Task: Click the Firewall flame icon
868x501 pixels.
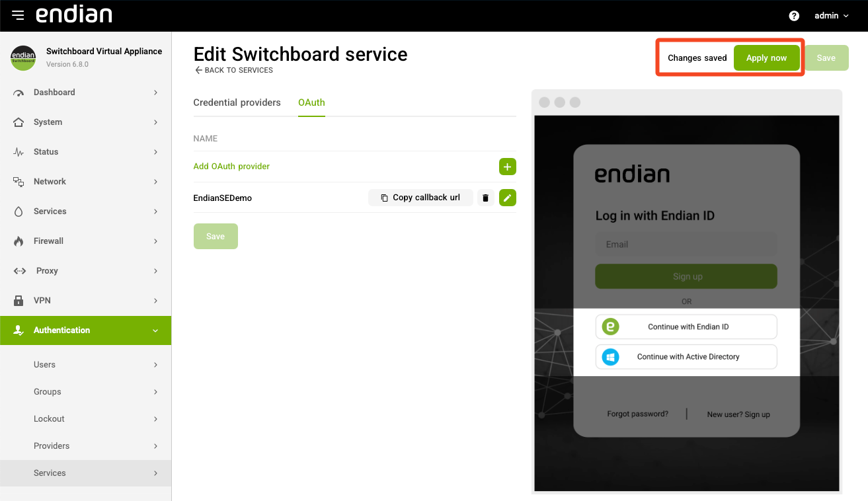Action: coord(19,241)
